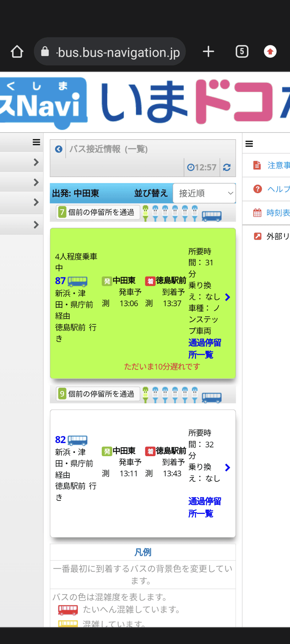
Task: Expand the last left sidebar chevron
Action: pyautogui.click(x=36, y=225)
